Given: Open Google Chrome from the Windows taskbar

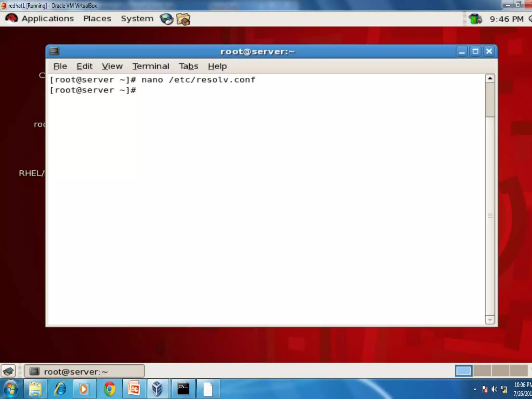Looking at the screenshot, I should pos(109,389).
